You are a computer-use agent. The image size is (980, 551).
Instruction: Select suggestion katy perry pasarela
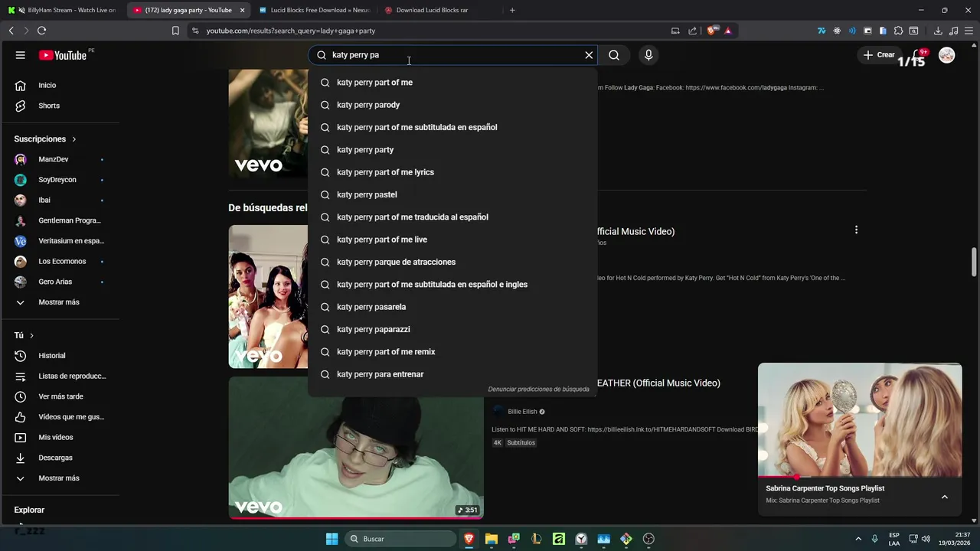click(x=452, y=307)
